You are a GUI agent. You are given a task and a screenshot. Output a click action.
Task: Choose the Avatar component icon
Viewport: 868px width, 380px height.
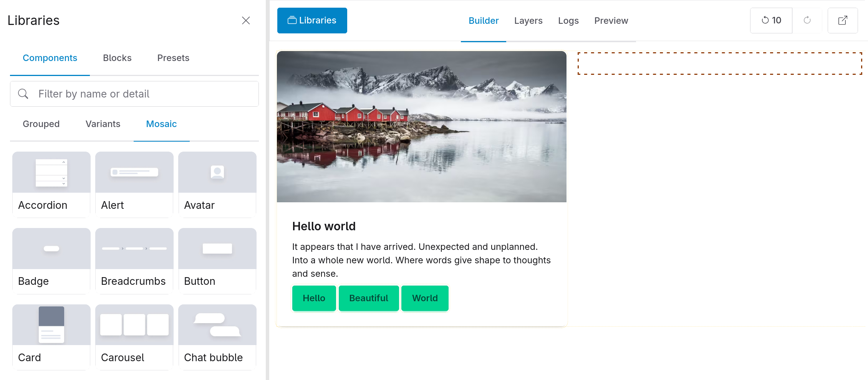click(x=217, y=172)
